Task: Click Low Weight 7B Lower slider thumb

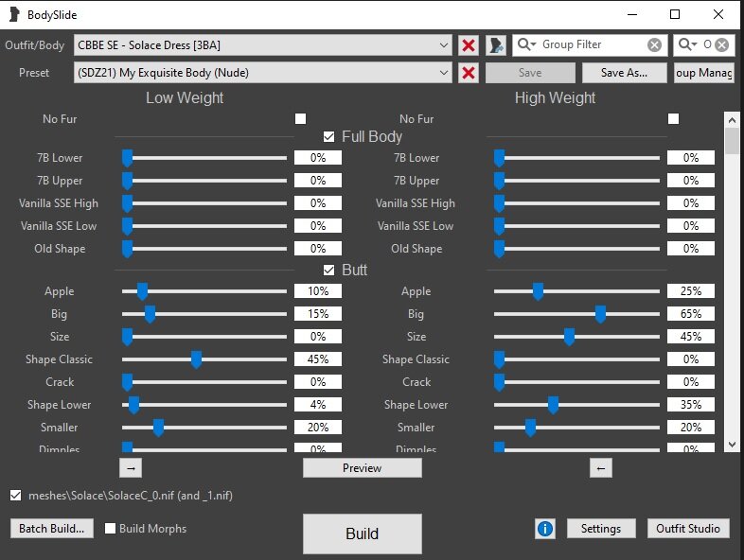Action: (x=127, y=158)
